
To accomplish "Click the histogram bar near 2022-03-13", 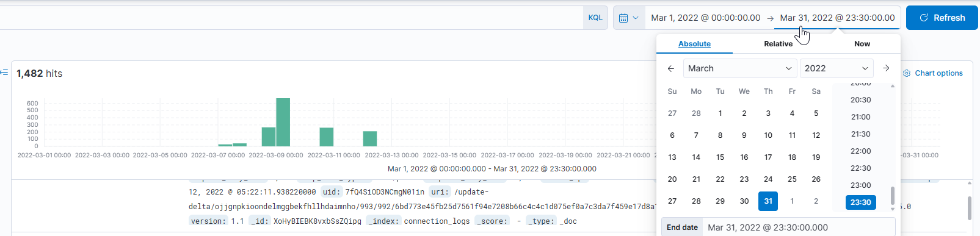I will (x=370, y=138).
